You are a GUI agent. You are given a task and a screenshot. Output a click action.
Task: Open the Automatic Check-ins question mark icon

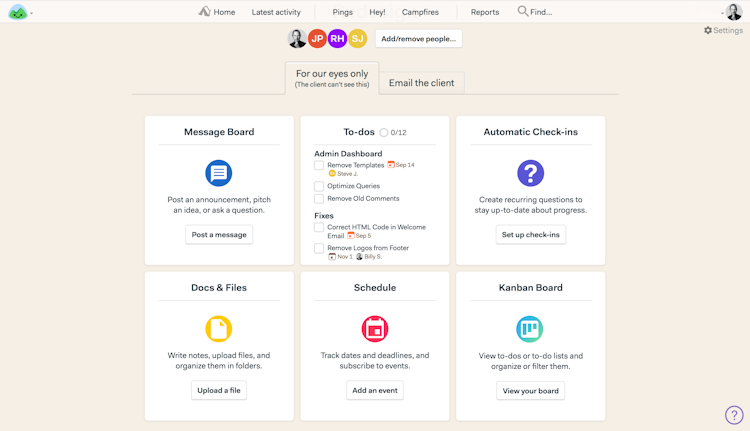tap(531, 173)
